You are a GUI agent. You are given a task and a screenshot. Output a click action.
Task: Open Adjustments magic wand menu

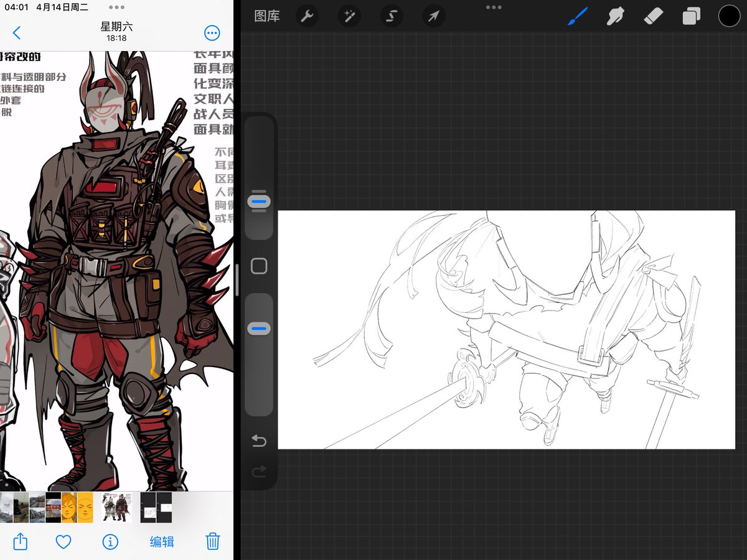(x=349, y=16)
